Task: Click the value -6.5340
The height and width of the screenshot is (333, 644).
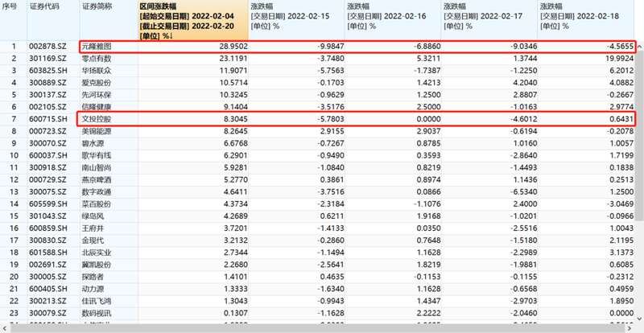Action: click(x=522, y=191)
